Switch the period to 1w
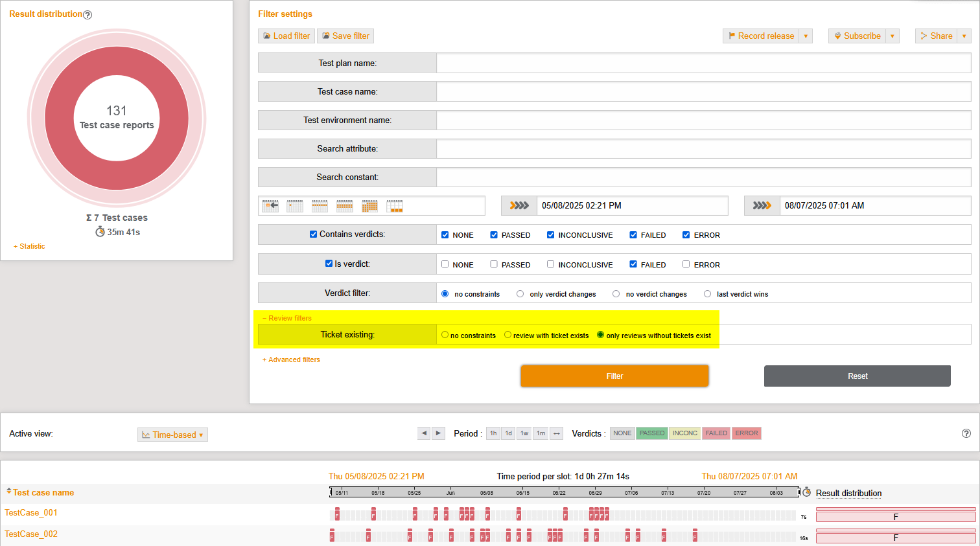 pos(524,433)
